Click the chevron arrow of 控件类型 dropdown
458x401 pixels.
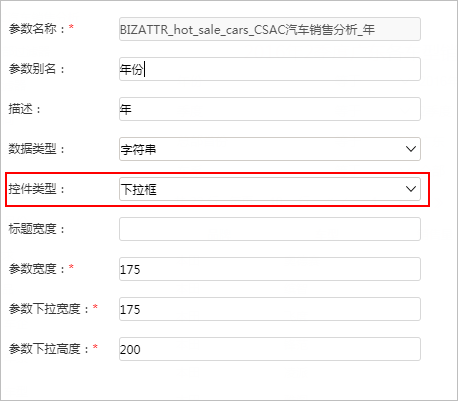[411, 189]
